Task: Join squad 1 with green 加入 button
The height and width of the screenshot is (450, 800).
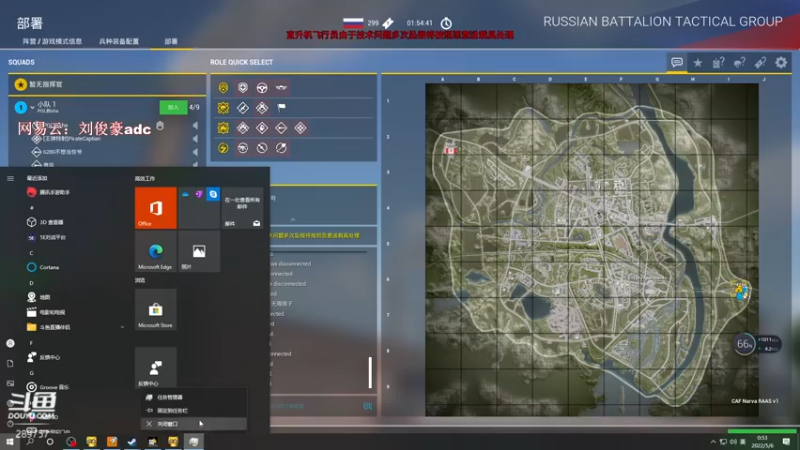Action: click(173, 107)
